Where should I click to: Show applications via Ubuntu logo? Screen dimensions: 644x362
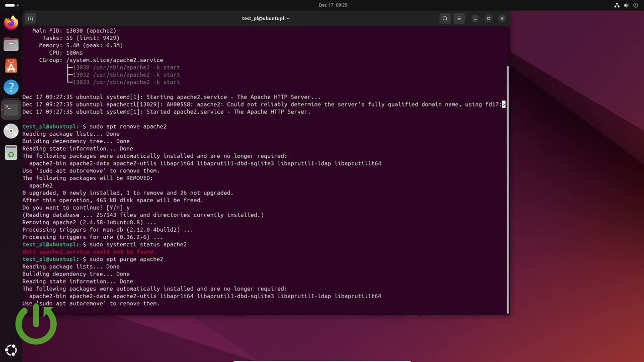click(11, 350)
